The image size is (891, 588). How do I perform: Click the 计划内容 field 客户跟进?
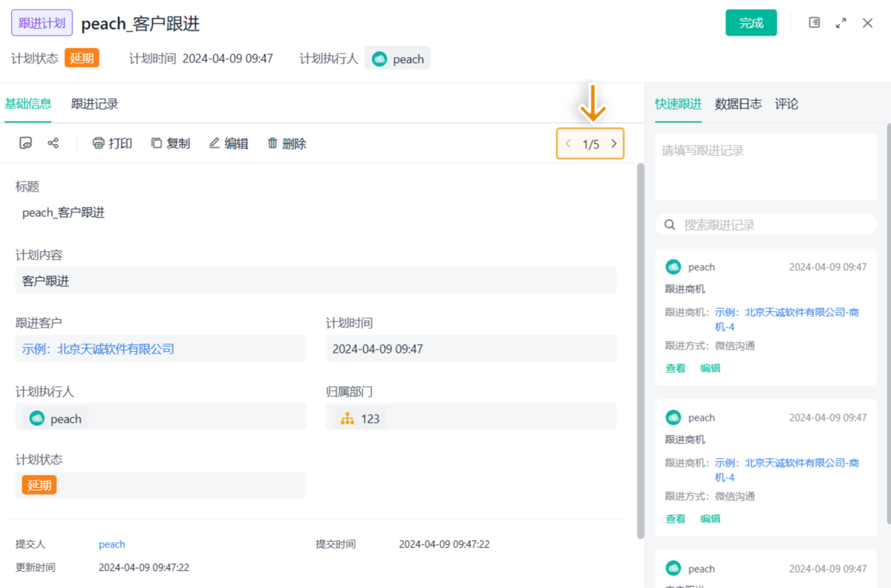(x=316, y=281)
